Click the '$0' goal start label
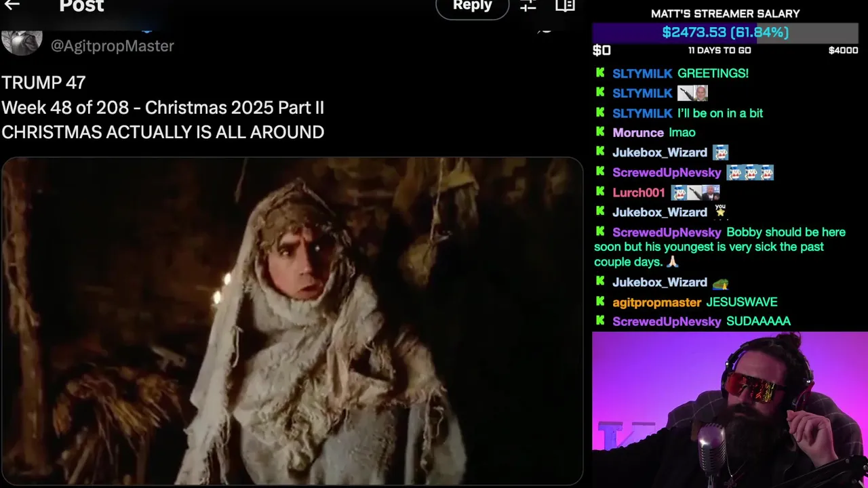The image size is (868, 488). point(601,50)
